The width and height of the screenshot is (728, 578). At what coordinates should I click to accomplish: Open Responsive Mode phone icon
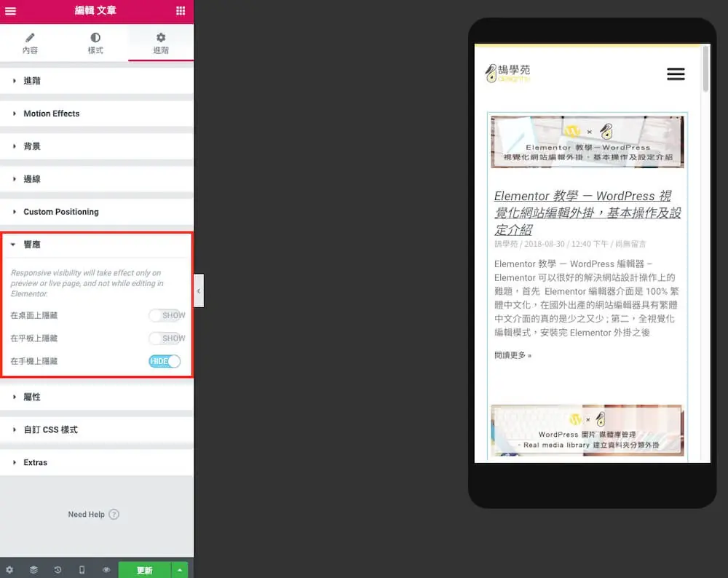[x=82, y=570]
